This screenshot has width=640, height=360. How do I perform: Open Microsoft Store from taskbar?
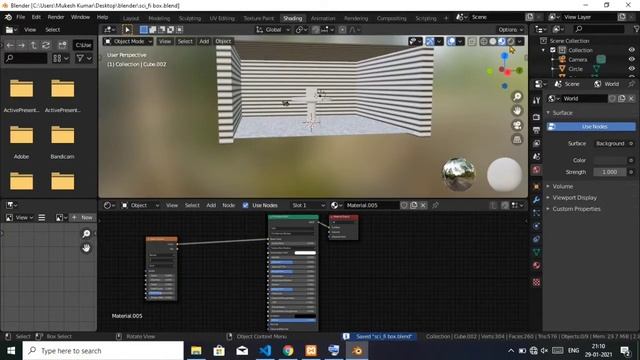click(219, 350)
